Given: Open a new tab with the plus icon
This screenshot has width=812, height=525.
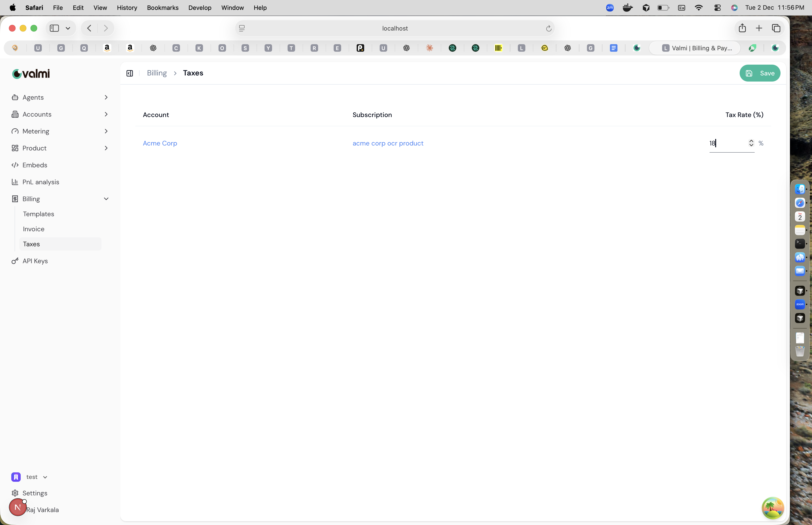Looking at the screenshot, I should click(x=759, y=28).
